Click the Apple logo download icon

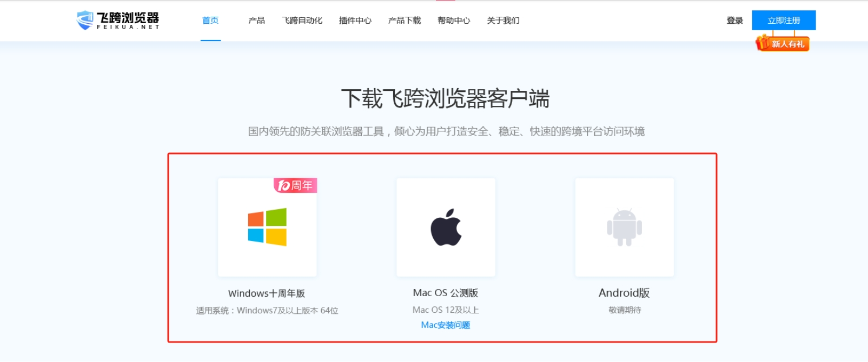[x=446, y=227]
